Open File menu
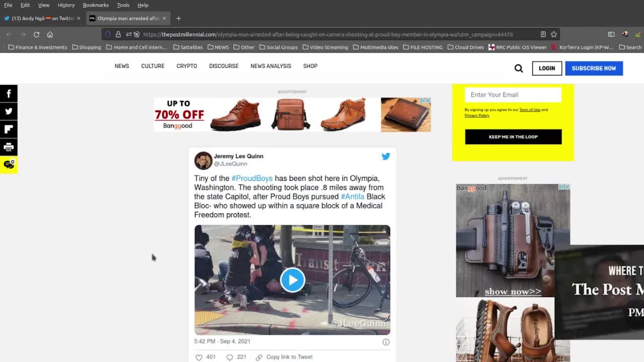The width and height of the screenshot is (644, 362). pyautogui.click(x=8, y=5)
